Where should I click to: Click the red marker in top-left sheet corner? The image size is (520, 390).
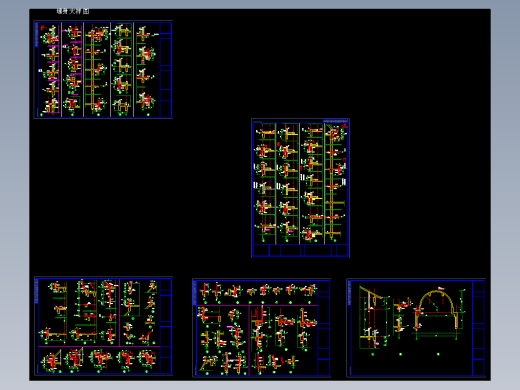point(43,28)
